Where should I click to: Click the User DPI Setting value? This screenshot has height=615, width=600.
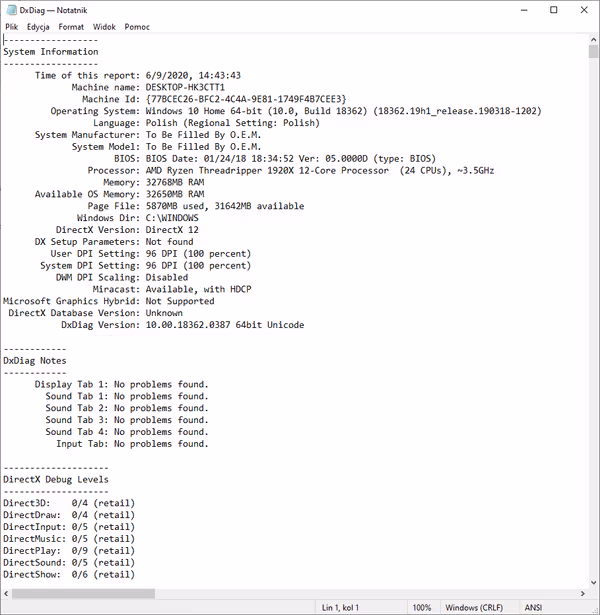[x=198, y=253]
